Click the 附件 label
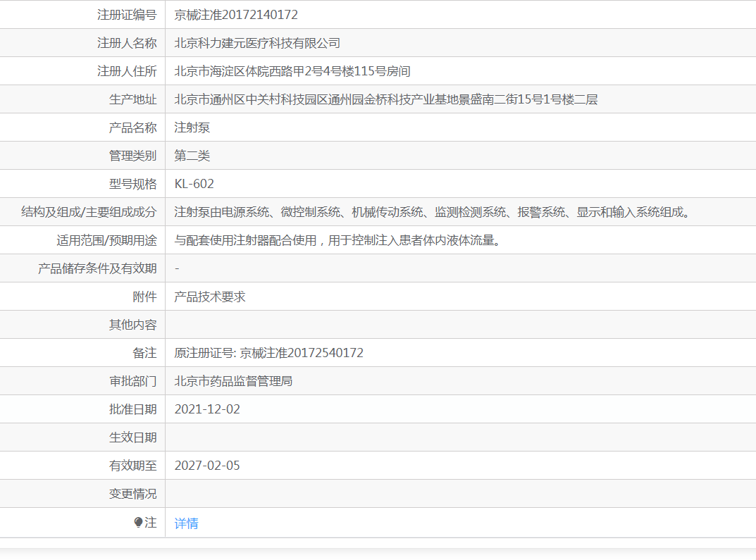 144,297
